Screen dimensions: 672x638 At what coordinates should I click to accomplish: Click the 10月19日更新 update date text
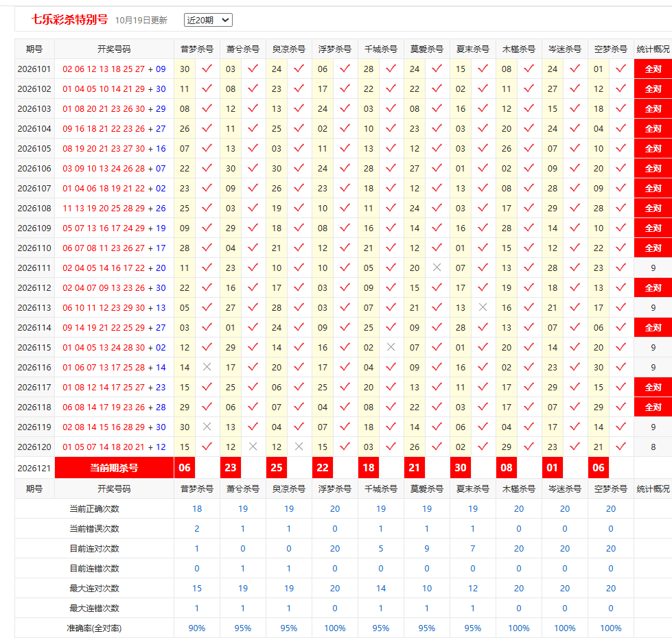(x=141, y=20)
